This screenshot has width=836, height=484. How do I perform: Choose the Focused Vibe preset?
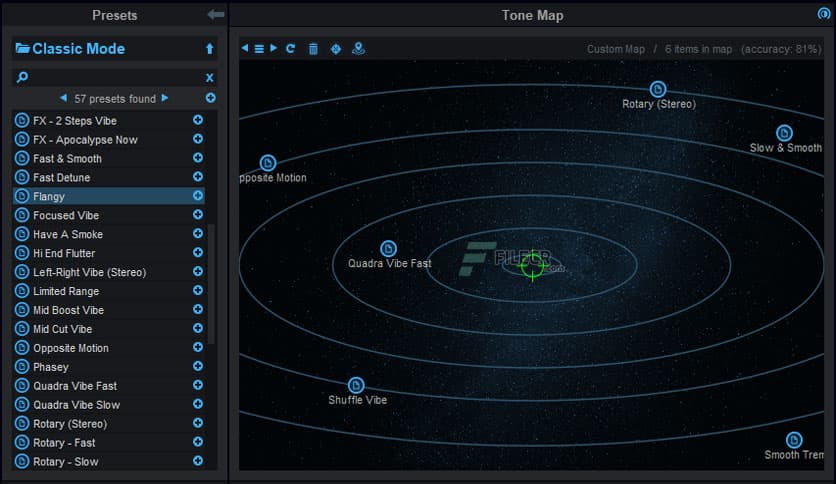click(109, 215)
